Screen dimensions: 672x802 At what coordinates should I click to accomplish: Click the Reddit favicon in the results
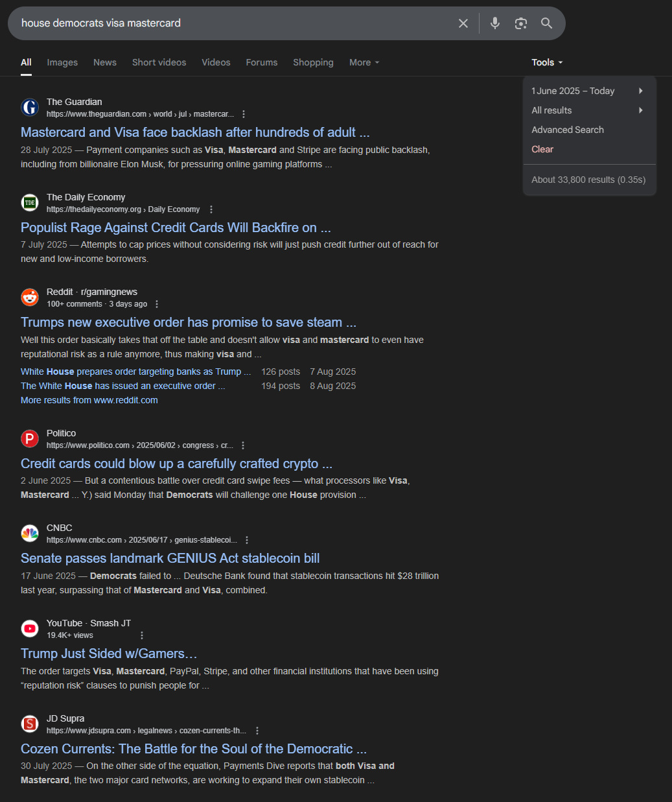click(x=30, y=298)
